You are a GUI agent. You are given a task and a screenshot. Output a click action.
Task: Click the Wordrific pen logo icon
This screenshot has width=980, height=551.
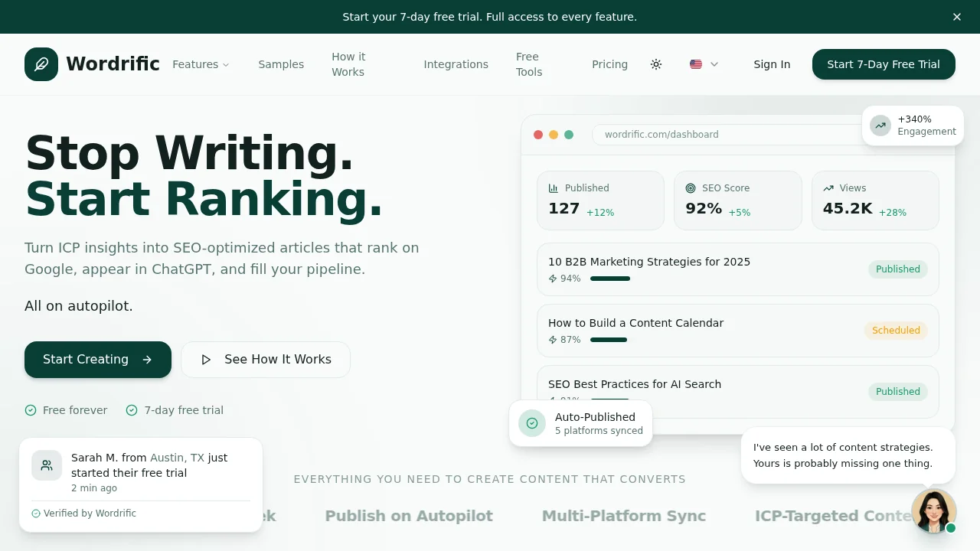coord(41,64)
